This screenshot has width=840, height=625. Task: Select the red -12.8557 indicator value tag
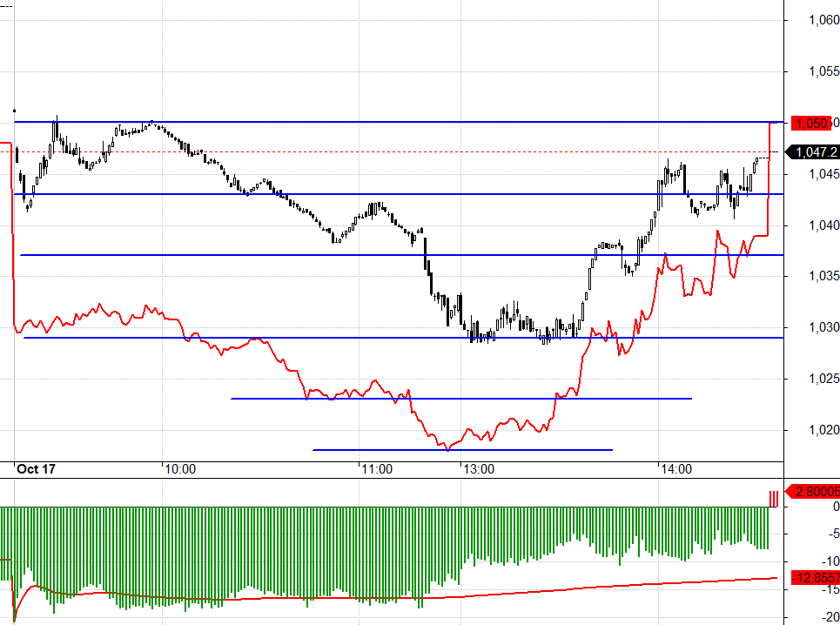pyautogui.click(x=813, y=578)
